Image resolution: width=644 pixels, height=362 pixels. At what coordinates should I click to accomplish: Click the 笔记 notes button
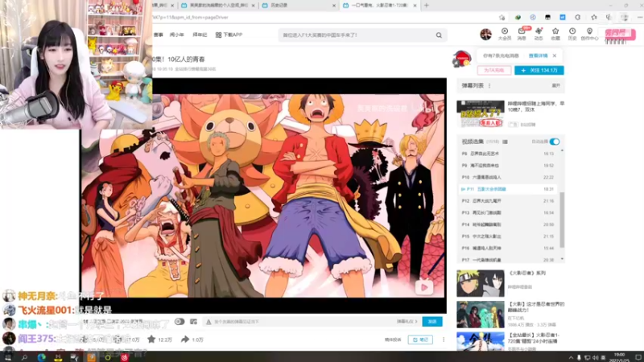420,339
